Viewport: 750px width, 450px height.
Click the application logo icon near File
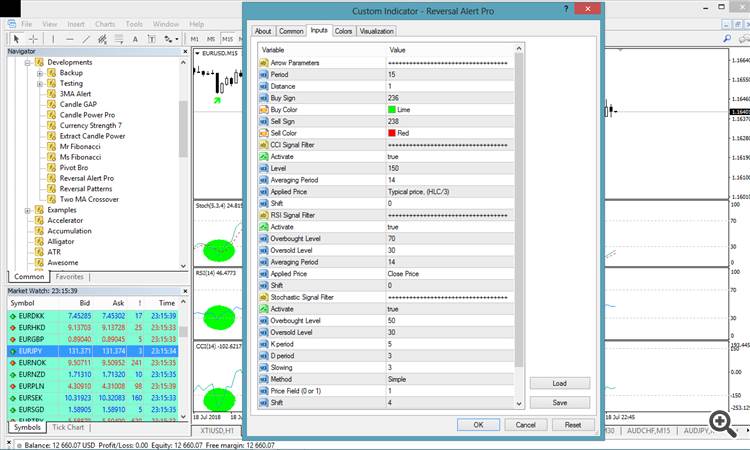click(12, 24)
